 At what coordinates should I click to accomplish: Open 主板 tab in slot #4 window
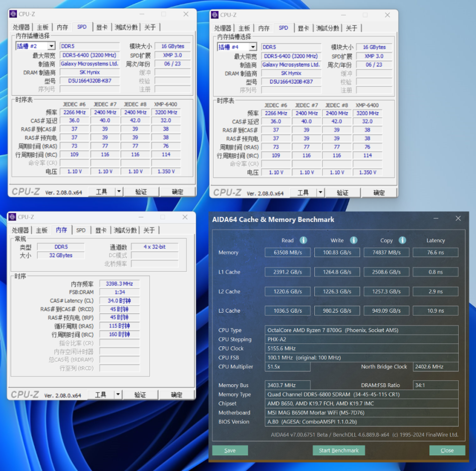[x=244, y=28]
